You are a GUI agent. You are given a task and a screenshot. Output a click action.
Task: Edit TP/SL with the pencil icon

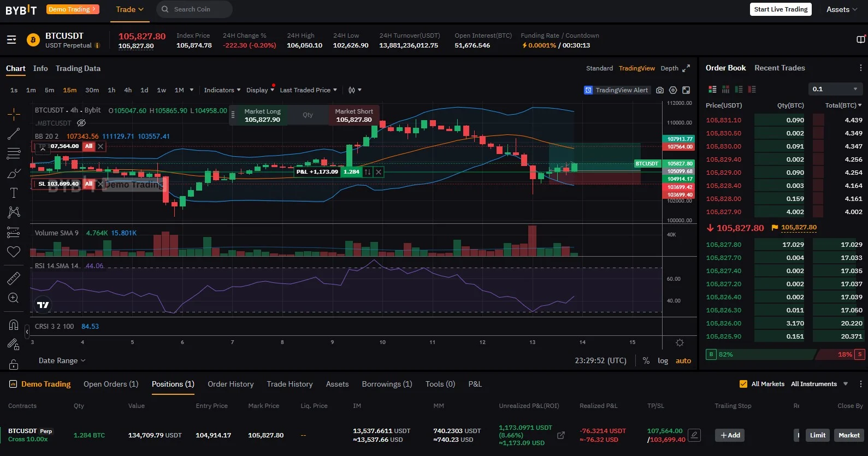coord(694,435)
